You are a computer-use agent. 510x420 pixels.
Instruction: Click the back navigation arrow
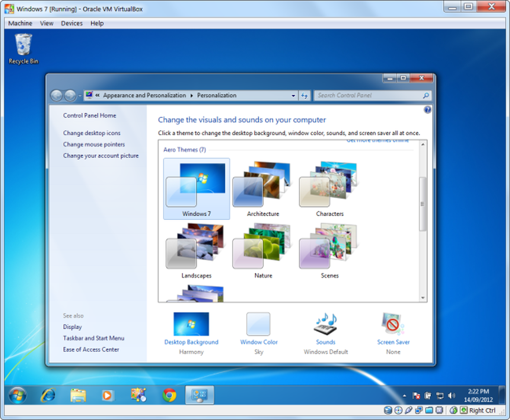tap(57, 95)
